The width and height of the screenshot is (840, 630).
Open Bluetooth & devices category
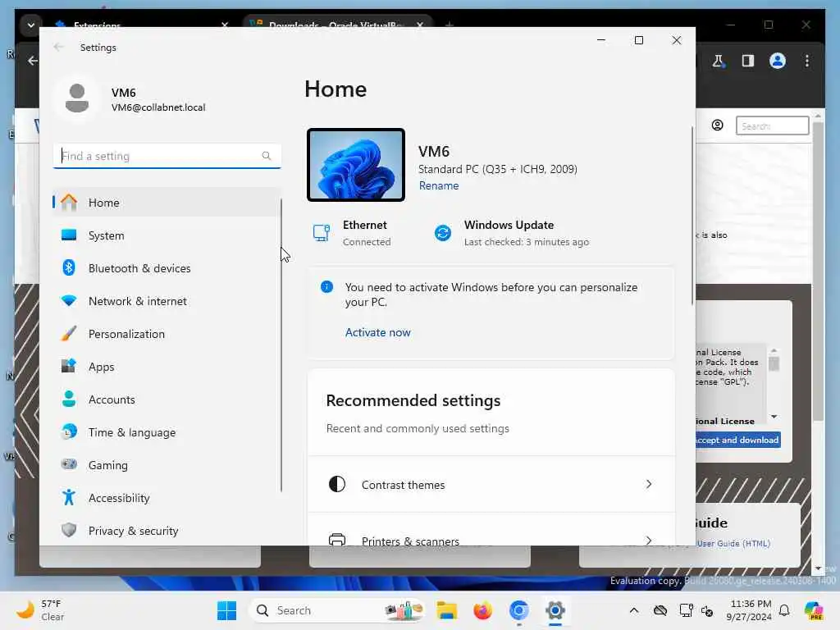pos(167,268)
